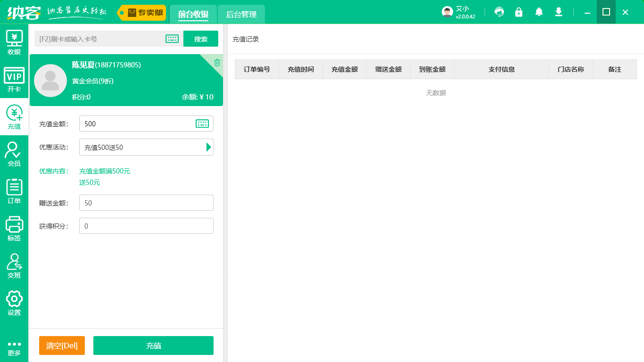
Task: Select the 开卡 VIP card opening icon
Action: [x=14, y=79]
